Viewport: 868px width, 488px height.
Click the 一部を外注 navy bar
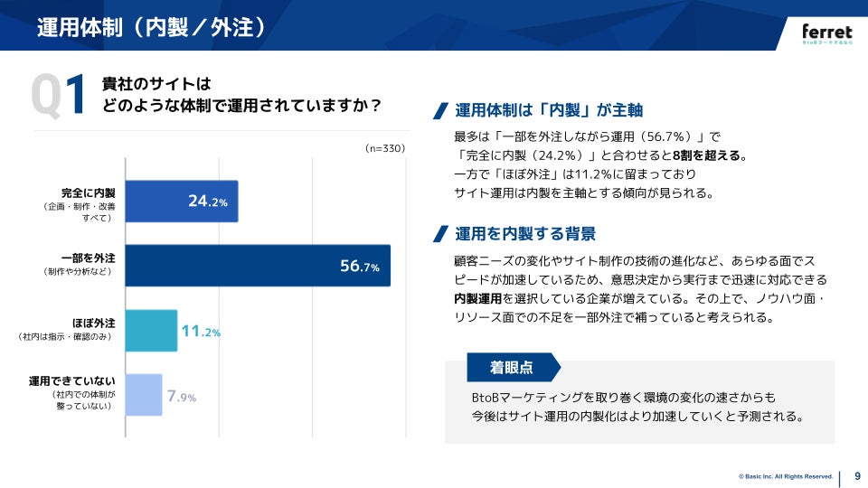coord(257,266)
